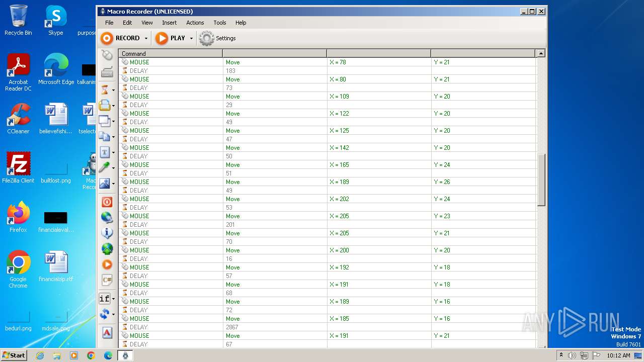Select the DELAY row with value 2867

pos(327,327)
